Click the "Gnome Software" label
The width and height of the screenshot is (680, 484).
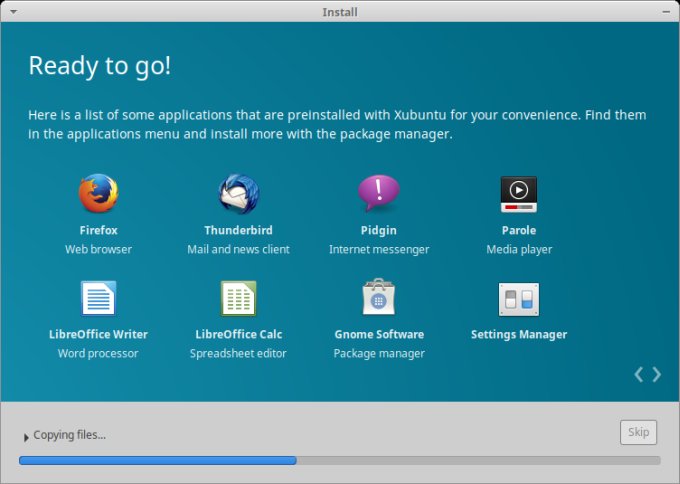[379, 334]
